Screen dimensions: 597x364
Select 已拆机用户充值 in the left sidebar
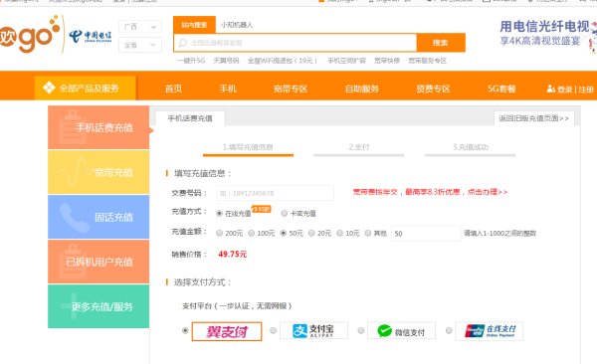pos(99,262)
